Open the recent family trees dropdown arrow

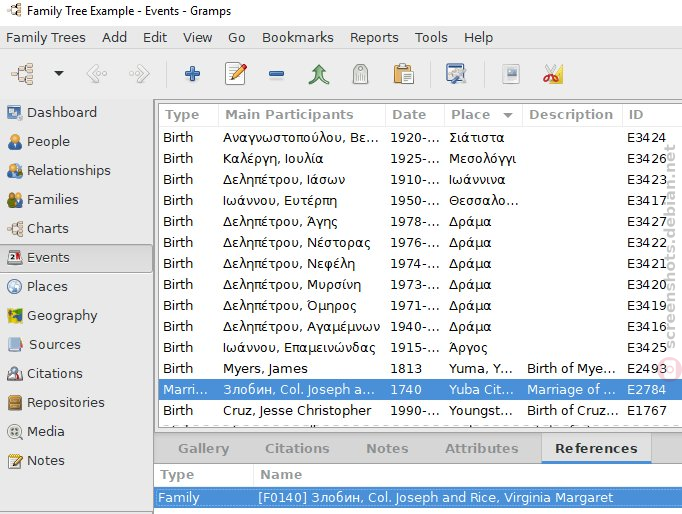pyautogui.click(x=59, y=73)
